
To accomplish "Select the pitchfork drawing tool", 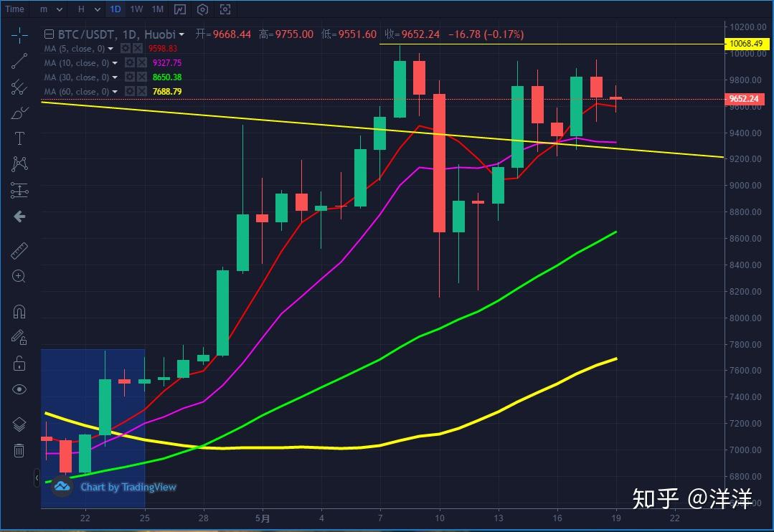I will pos(19,87).
